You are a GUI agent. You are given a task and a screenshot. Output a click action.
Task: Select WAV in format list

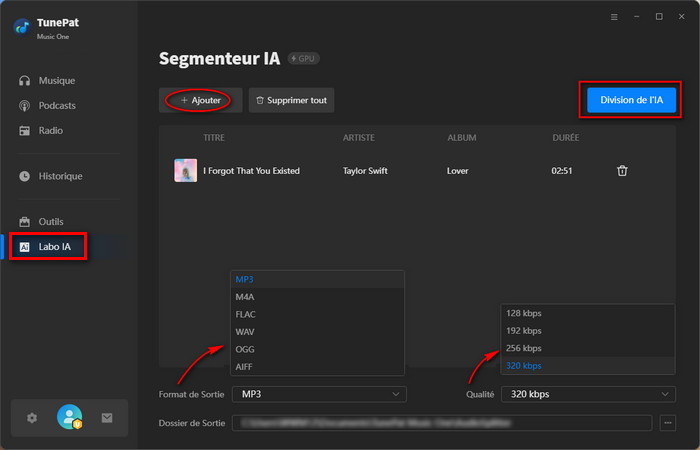(x=317, y=332)
